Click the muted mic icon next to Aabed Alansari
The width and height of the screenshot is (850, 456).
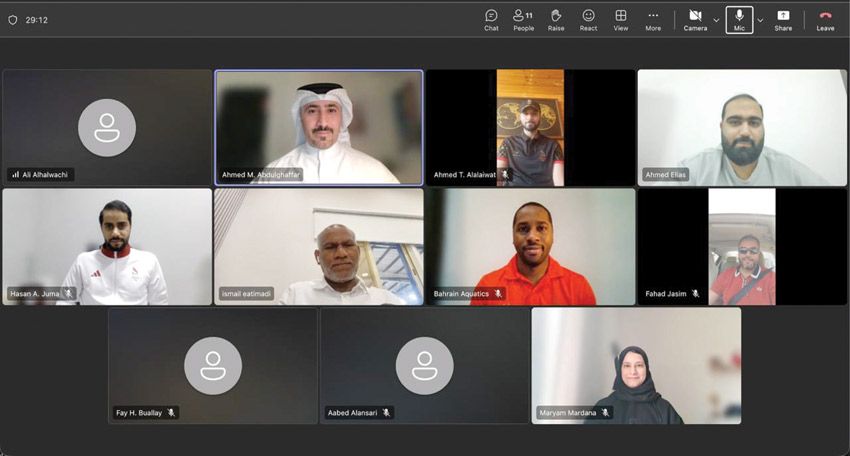[386, 412]
